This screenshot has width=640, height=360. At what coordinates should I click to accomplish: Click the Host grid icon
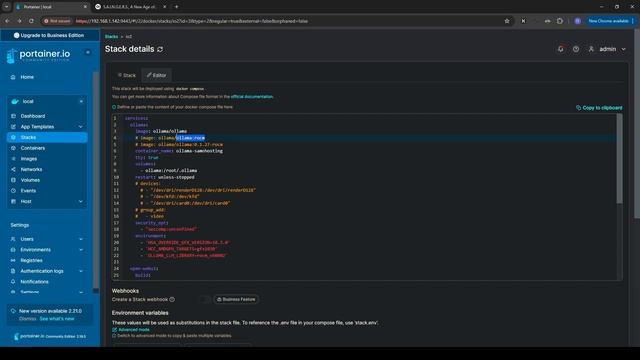pyautogui.click(x=13, y=201)
